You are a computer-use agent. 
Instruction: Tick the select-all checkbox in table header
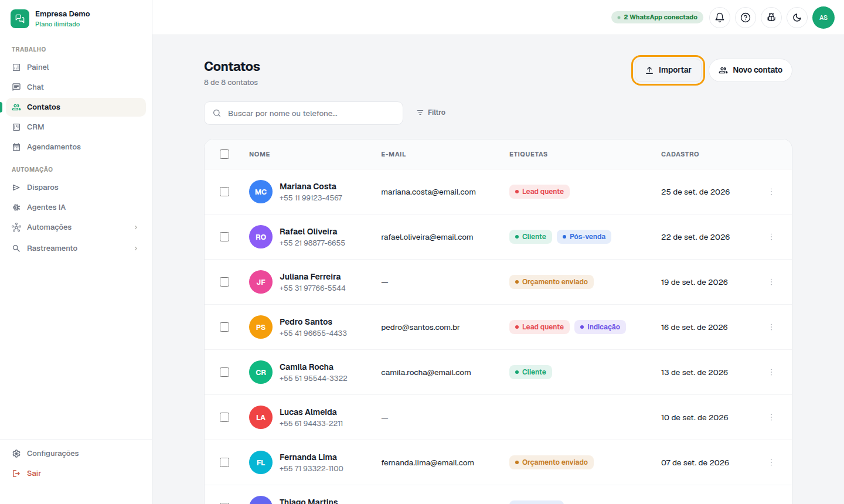pyautogui.click(x=224, y=154)
